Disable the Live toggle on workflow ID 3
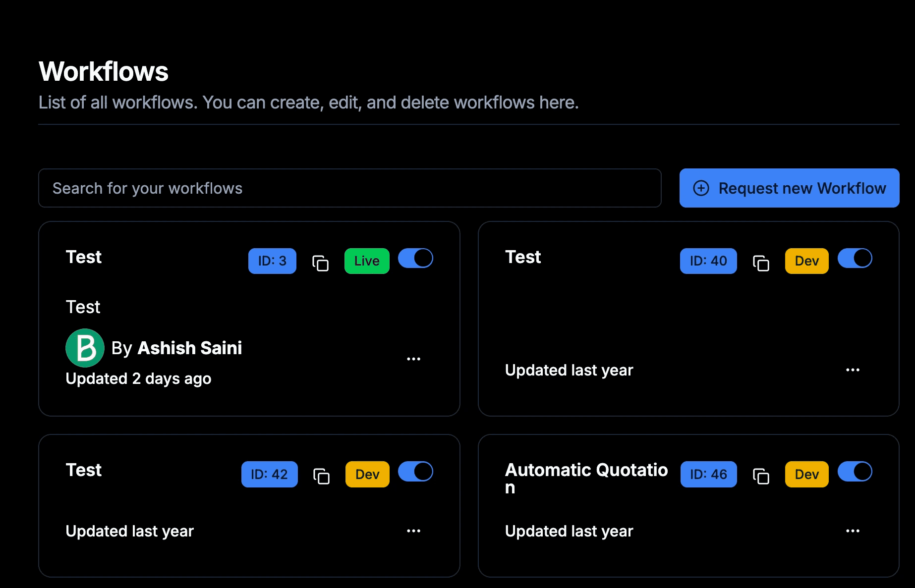Screen dimensions: 915x588 [416, 258]
